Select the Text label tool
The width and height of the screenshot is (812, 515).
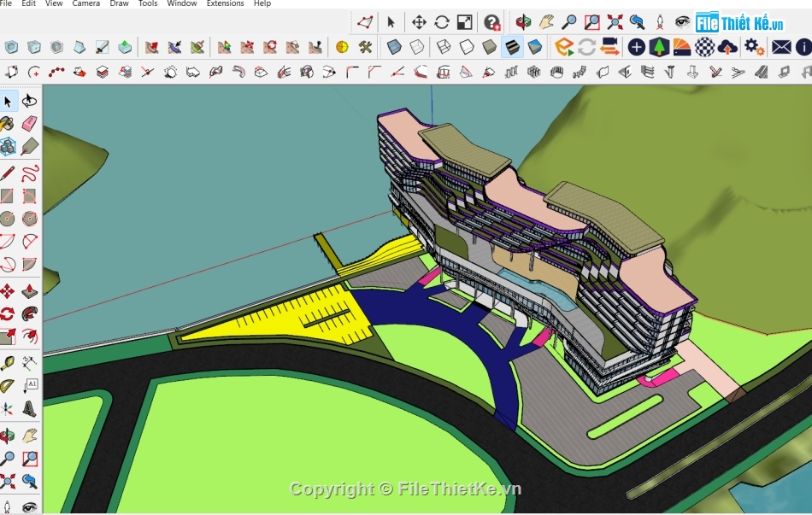click(30, 386)
